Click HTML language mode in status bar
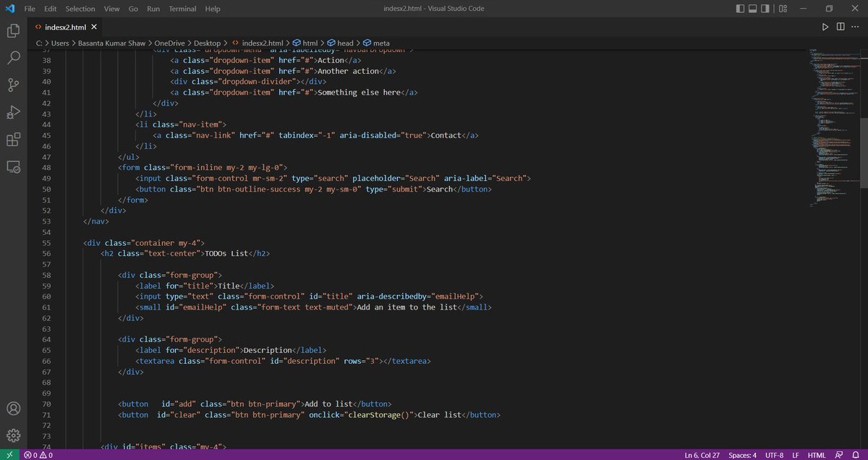The width and height of the screenshot is (868, 460). coord(817,455)
